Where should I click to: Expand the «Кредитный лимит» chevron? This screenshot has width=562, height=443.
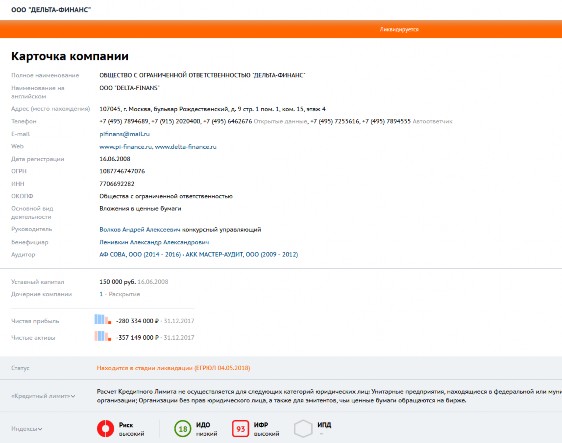(73, 396)
